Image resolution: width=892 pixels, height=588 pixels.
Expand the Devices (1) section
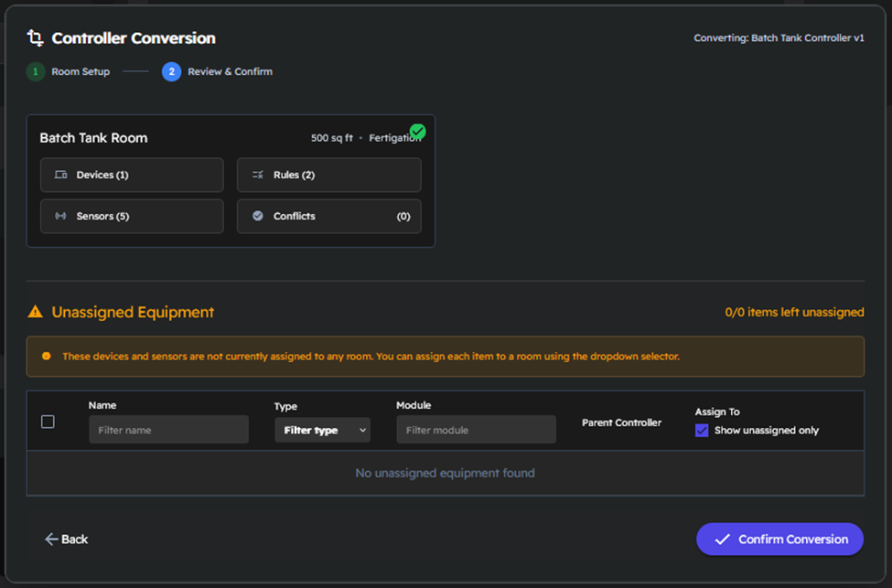coord(132,175)
